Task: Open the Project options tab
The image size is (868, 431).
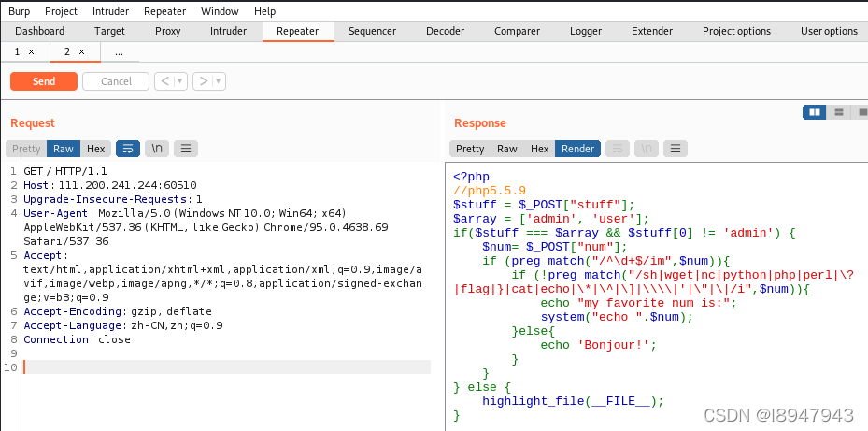Action: click(x=736, y=31)
